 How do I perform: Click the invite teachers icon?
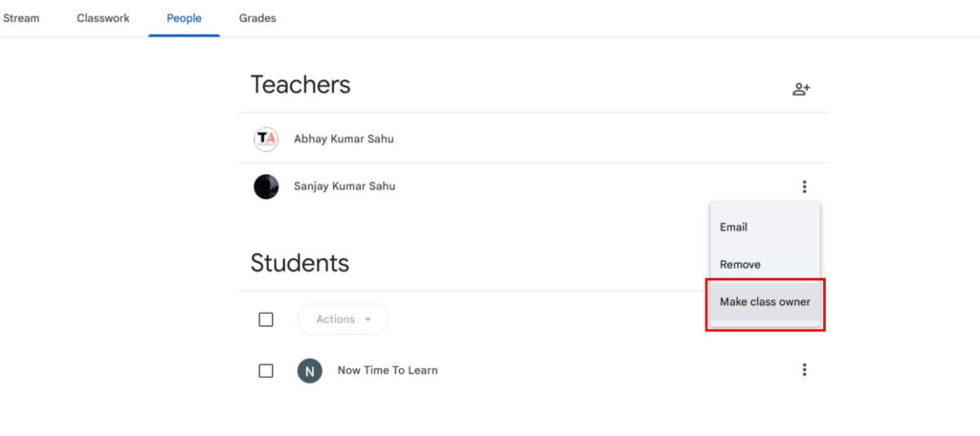point(801,89)
